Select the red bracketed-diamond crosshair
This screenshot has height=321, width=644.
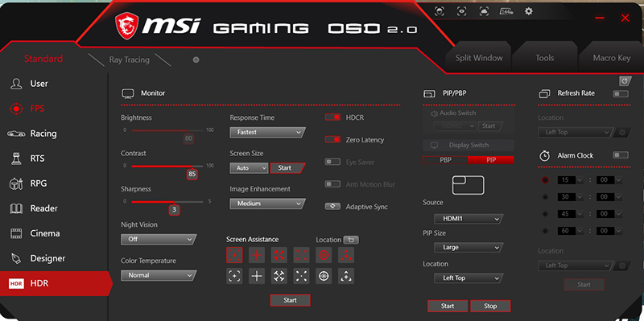234,255
